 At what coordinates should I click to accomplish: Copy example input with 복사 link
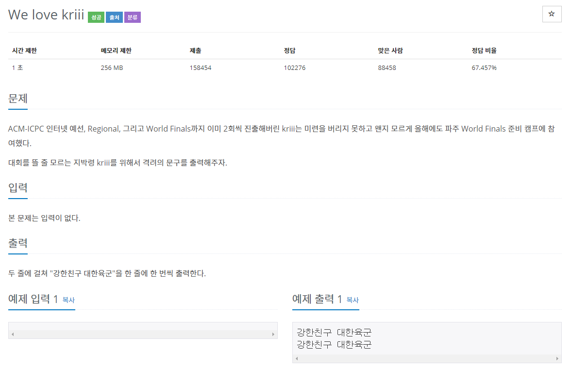click(68, 300)
